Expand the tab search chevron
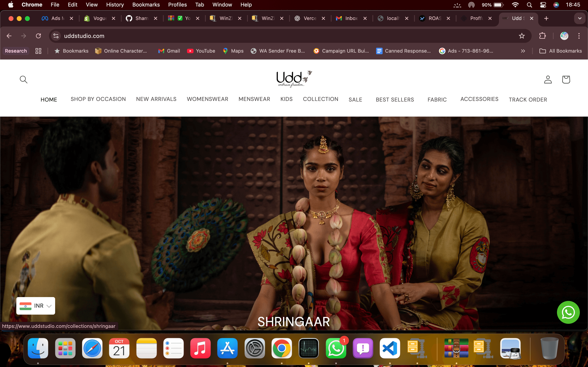Screen dimensions: 588x367 [x=579, y=18]
